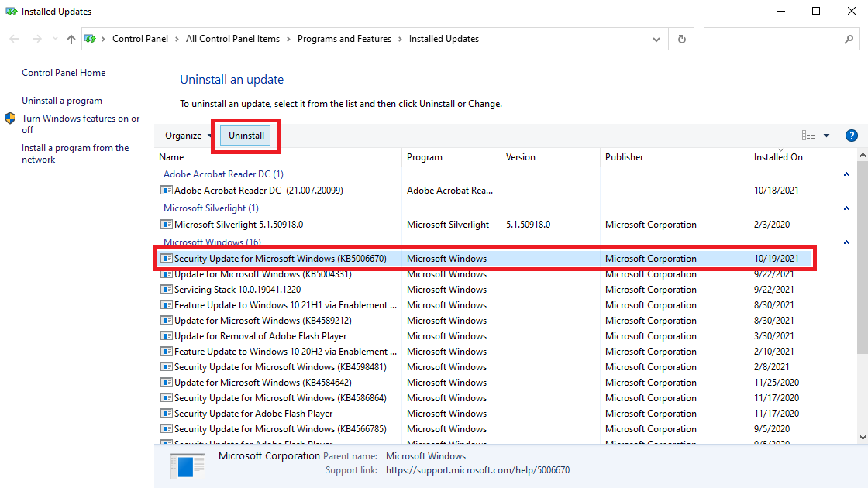The width and height of the screenshot is (868, 488).
Task: Click the icon beside Servicing Stack 10.0.19041.1220
Action: tap(166, 290)
